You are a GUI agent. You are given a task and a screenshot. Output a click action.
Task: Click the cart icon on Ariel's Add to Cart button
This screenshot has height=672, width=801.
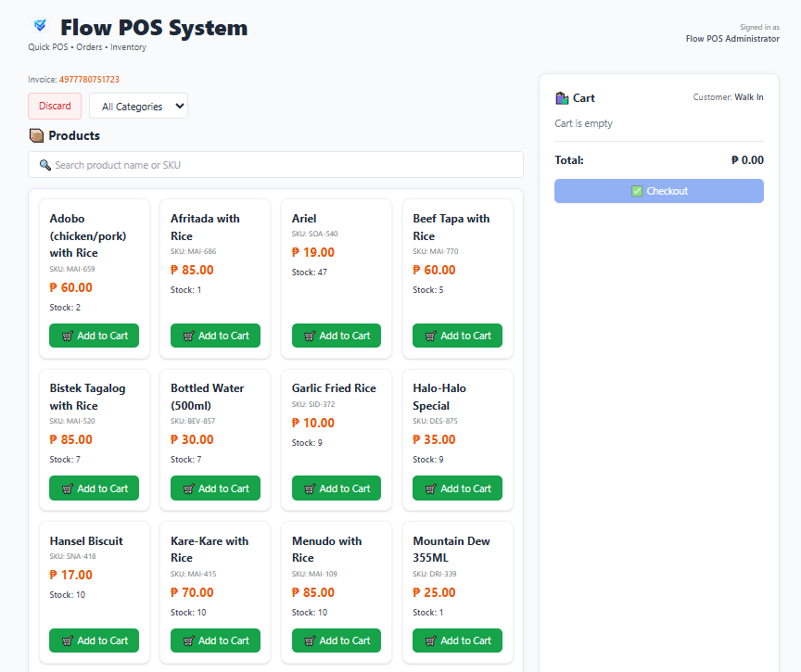point(309,336)
